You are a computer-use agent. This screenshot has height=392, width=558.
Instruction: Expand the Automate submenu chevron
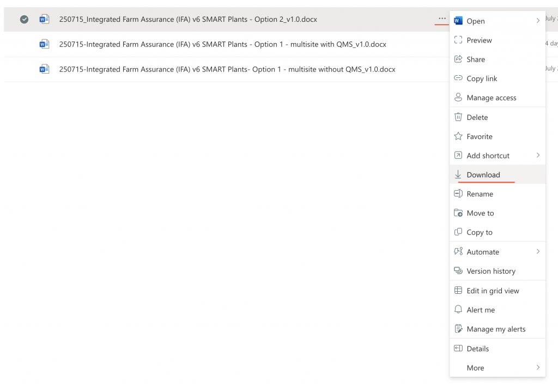coord(538,252)
